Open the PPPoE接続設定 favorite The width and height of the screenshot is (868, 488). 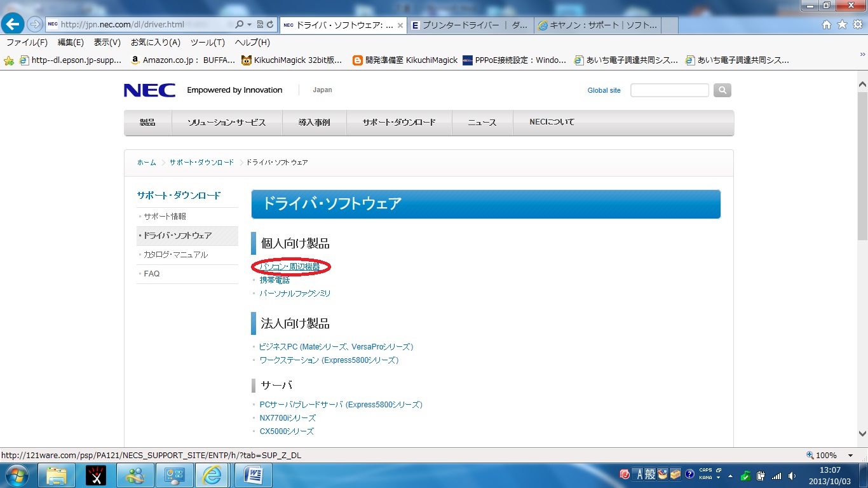click(x=514, y=60)
